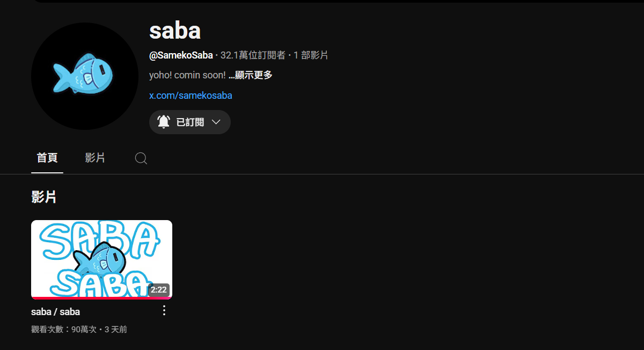Open the three-dot menu for saba / saba
Screen dimensions: 644x350
click(164, 310)
